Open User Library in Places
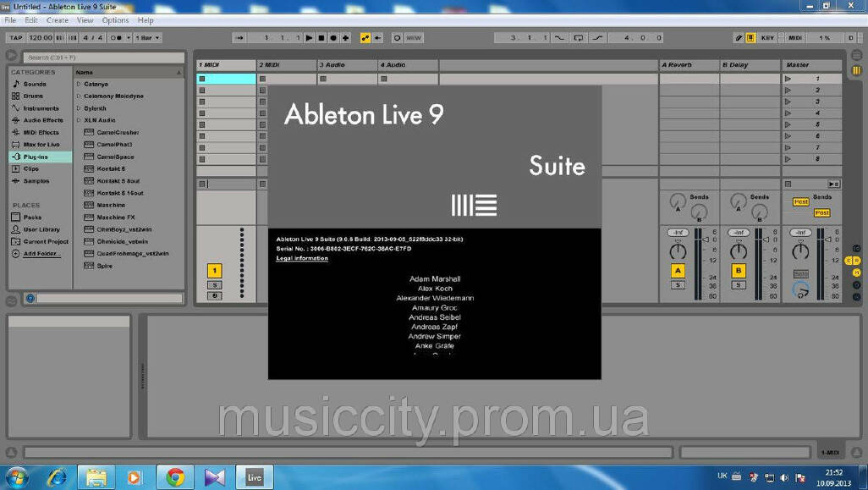Screen dimensions: 868x490 (40, 230)
